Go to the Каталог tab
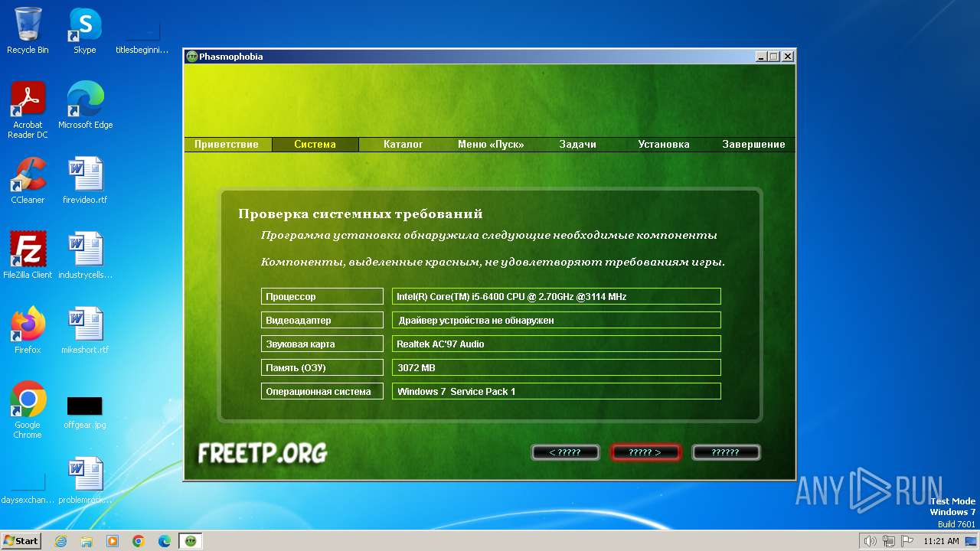The height and width of the screenshot is (551, 980). (x=403, y=144)
